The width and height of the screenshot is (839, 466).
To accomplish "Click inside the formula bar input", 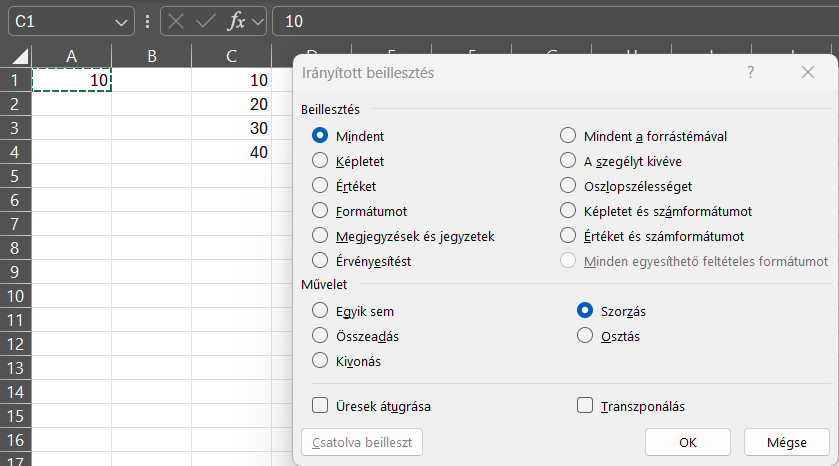I will 550,21.
